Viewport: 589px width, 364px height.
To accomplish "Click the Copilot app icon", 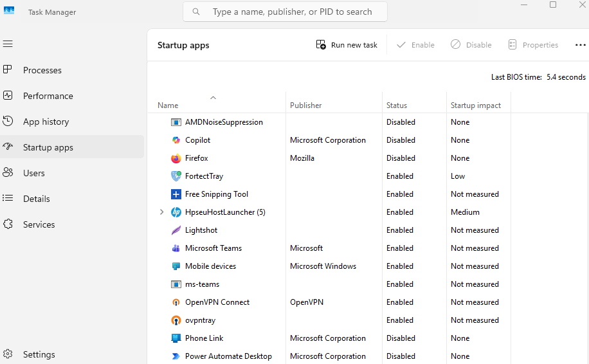I will [176, 140].
